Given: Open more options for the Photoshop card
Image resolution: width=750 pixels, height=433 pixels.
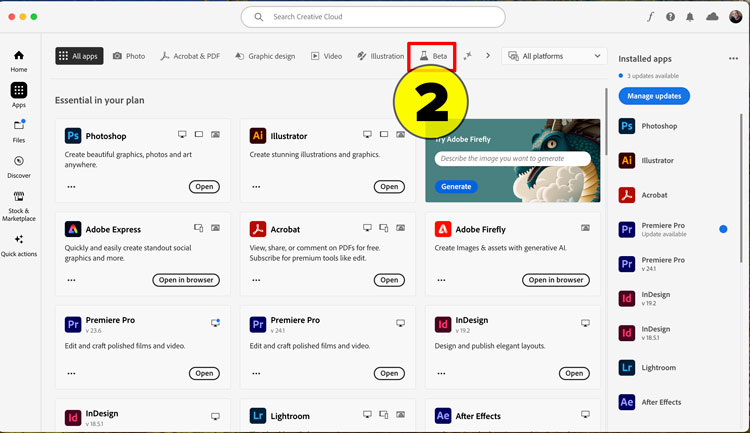Looking at the screenshot, I should (x=71, y=187).
